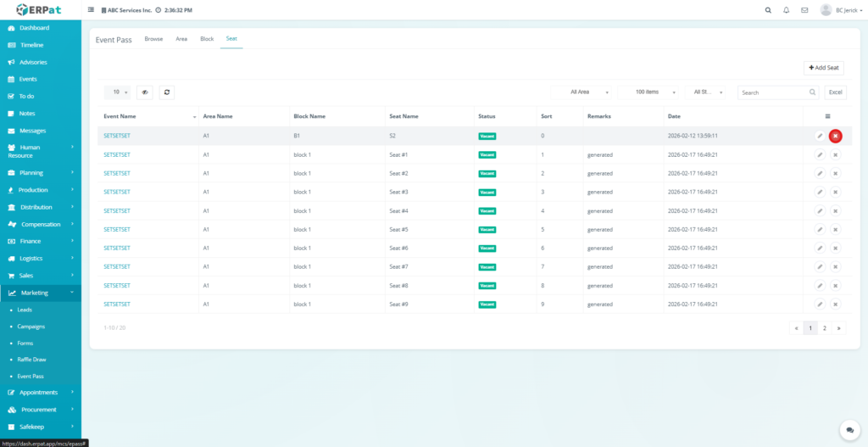This screenshot has height=447, width=868.
Task: Open Raffle Draw in Marketing submenu
Action: (x=32, y=360)
